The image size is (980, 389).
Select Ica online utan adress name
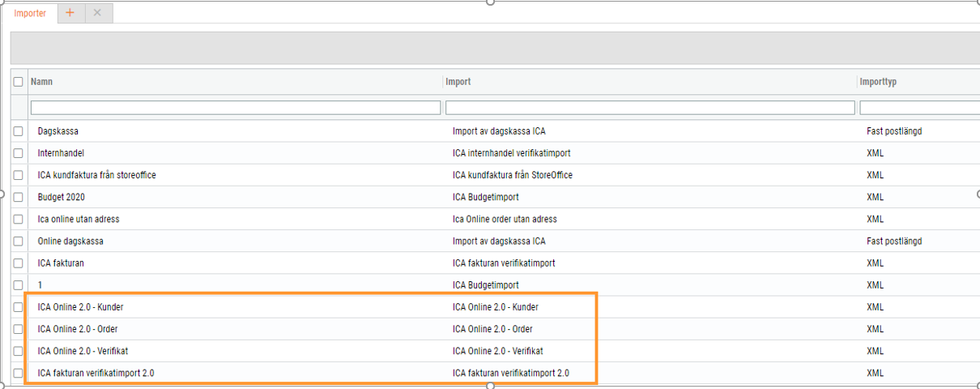(79, 220)
